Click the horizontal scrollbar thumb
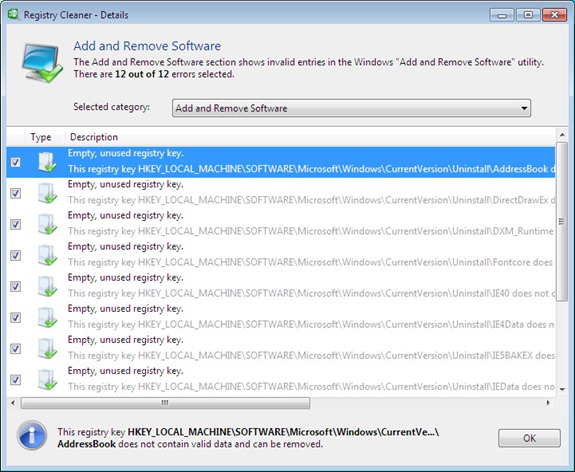Viewport: 575px width, 472px height. pos(165,403)
